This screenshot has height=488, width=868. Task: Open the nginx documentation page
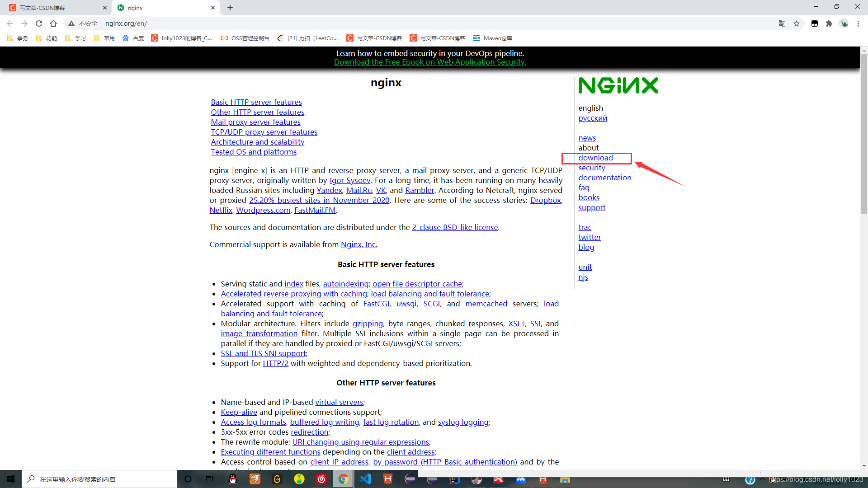[x=604, y=178]
